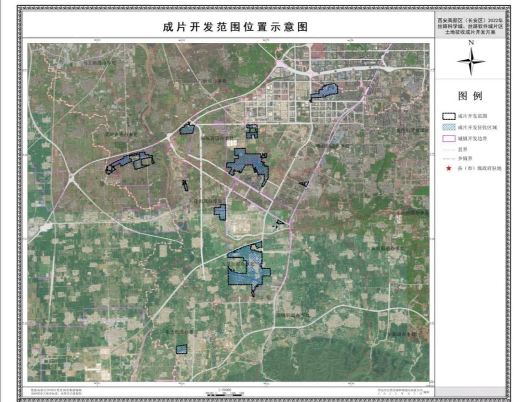Click the 图例 legend heading

tap(470, 96)
